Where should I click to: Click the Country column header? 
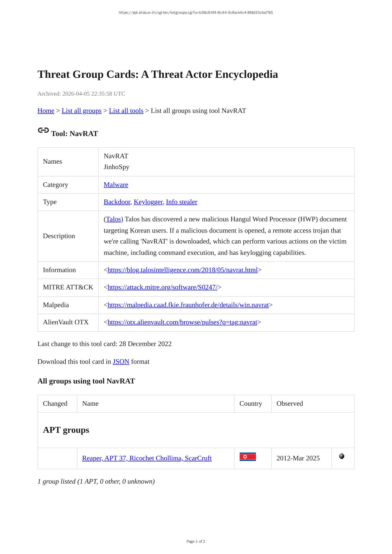point(251,404)
